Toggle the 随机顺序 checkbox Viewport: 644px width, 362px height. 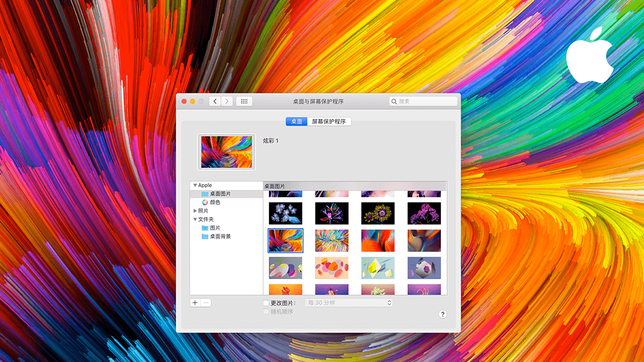[x=266, y=312]
